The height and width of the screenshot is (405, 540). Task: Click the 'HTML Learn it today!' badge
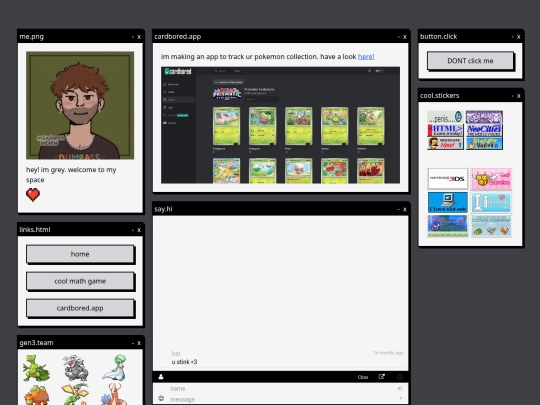(x=445, y=130)
